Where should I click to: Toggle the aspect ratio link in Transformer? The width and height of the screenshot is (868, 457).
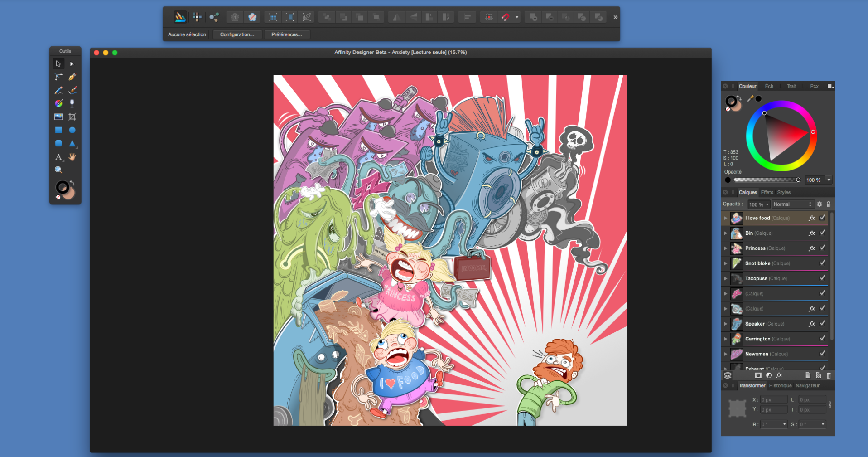point(830,405)
